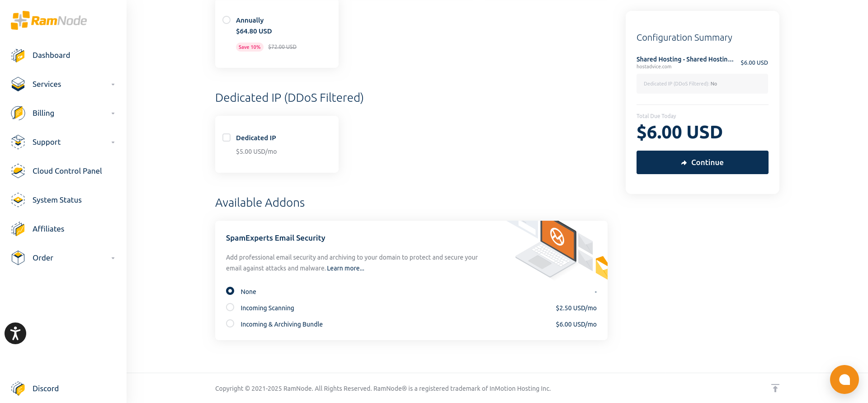Click the Continue button
The height and width of the screenshot is (403, 868).
[x=703, y=162]
